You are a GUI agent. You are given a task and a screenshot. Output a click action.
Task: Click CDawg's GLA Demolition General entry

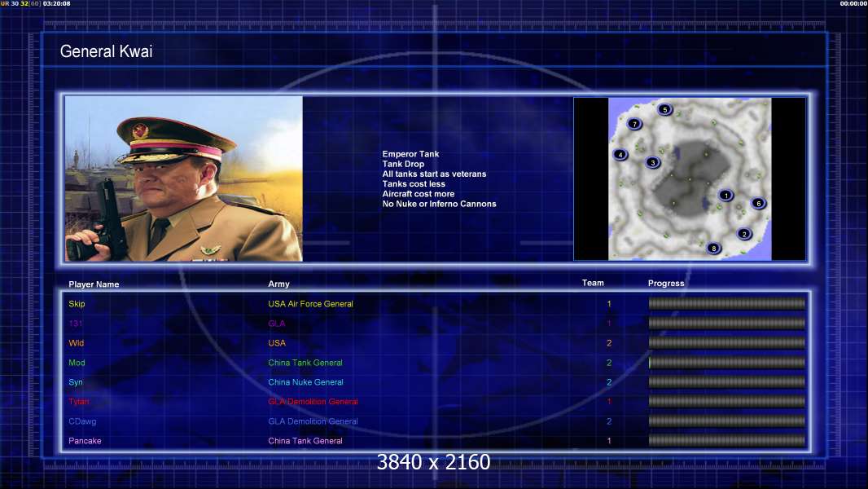[313, 421]
